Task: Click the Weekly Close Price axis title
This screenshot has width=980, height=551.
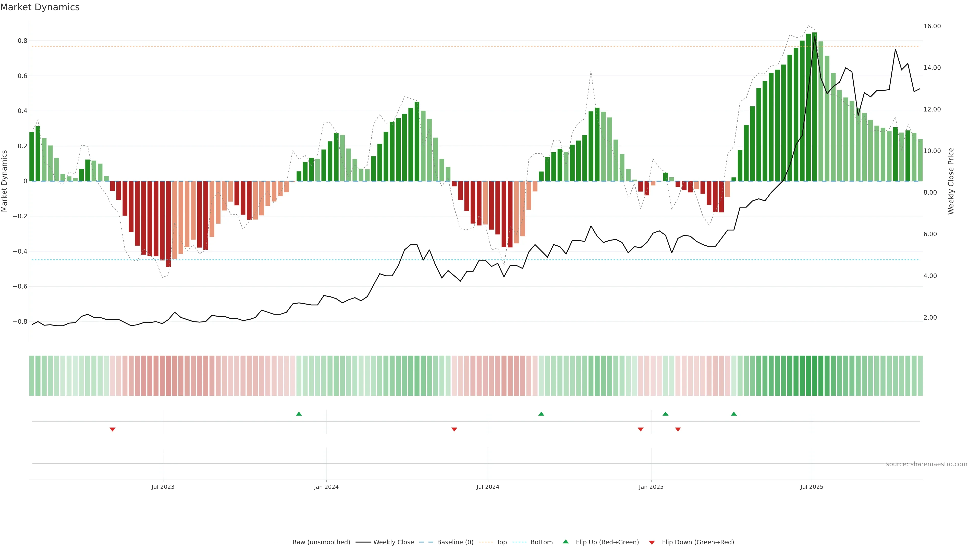Action: coord(951,181)
